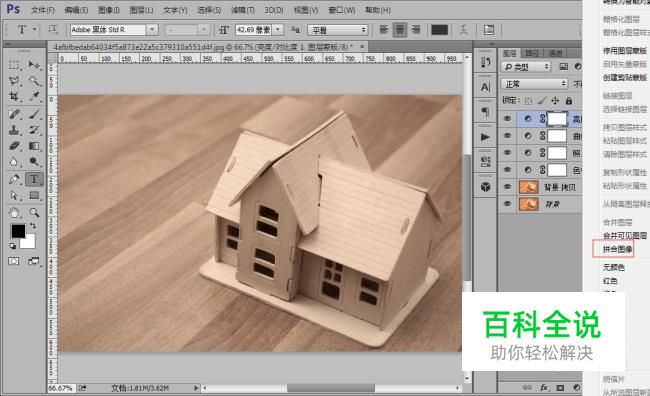
Task: Select the Hand tool
Action: pyautogui.click(x=14, y=213)
